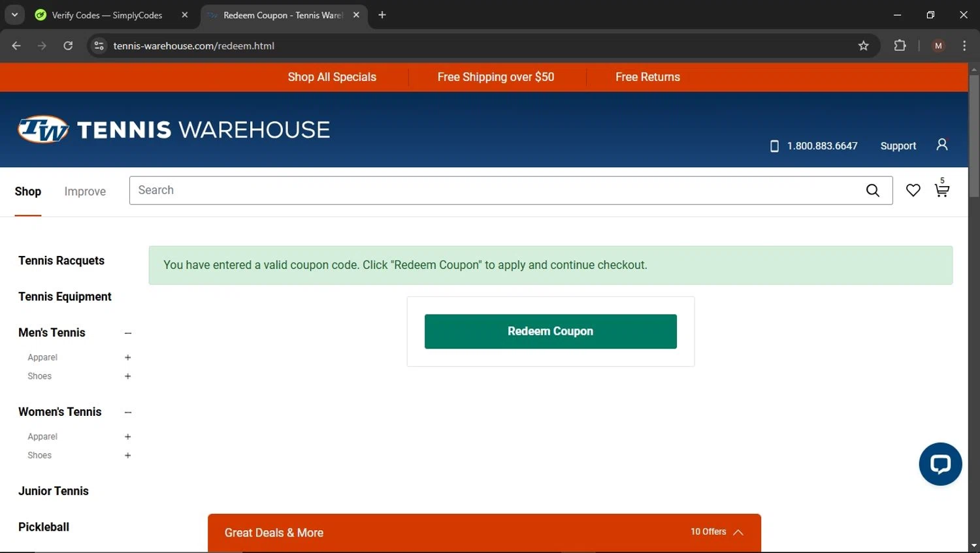The width and height of the screenshot is (980, 553).
Task: Open the browser extensions puzzle icon
Action: point(900,46)
